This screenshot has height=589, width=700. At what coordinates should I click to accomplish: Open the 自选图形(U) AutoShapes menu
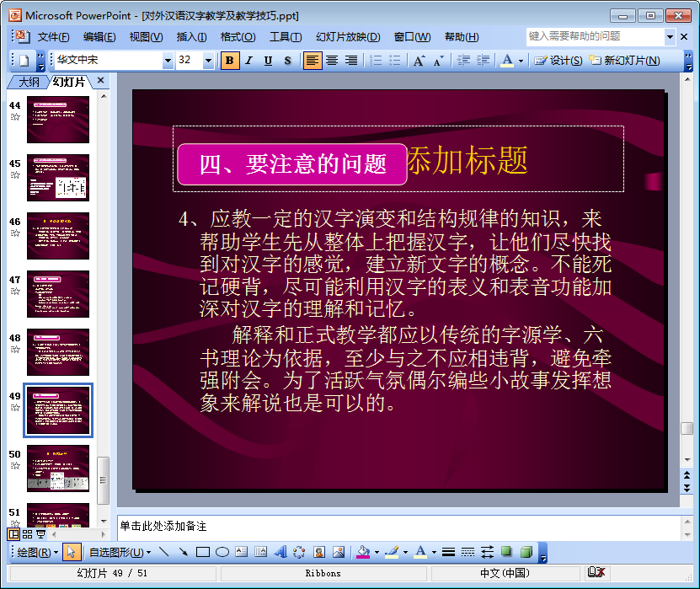pyautogui.click(x=120, y=553)
